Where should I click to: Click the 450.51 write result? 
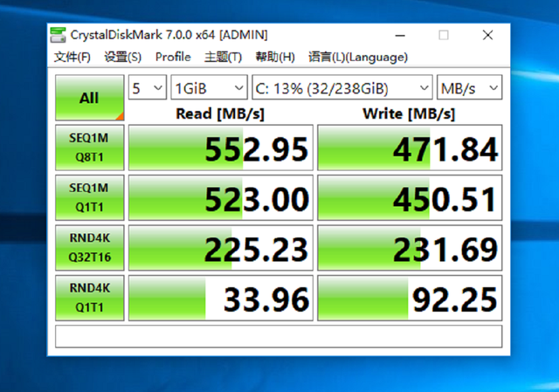click(x=410, y=197)
